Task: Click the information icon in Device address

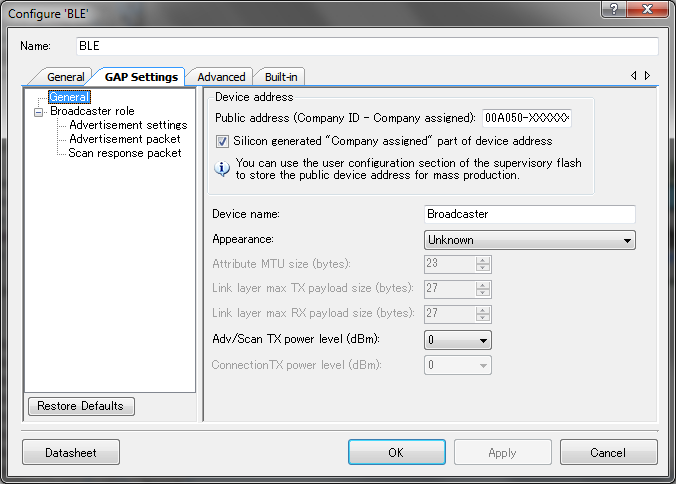Action: point(222,169)
